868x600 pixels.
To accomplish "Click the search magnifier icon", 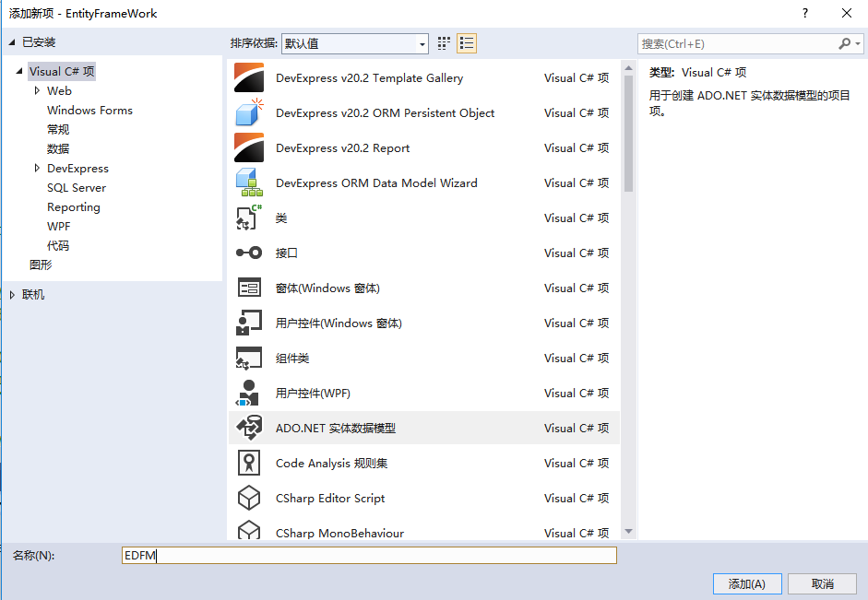I will tap(844, 43).
